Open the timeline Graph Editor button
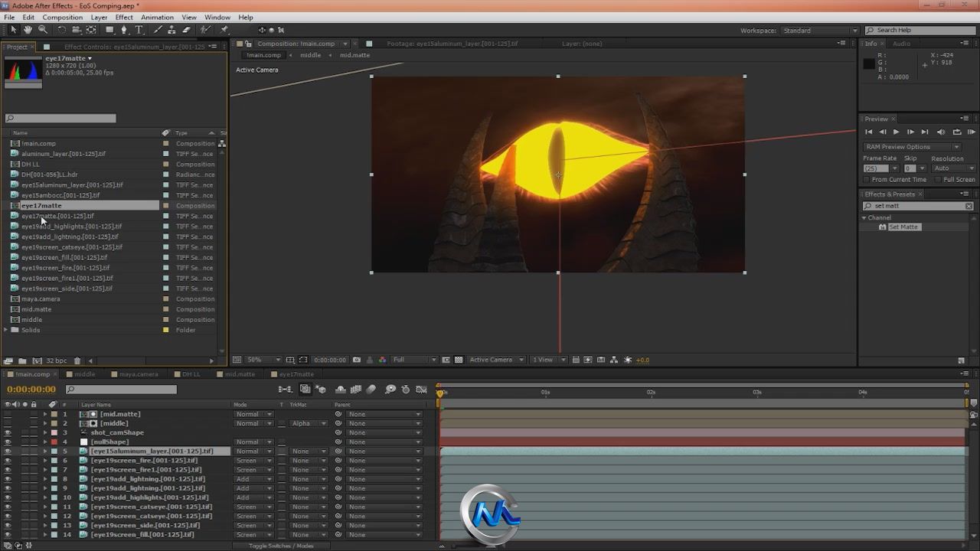This screenshot has width=980, height=551. click(x=421, y=390)
